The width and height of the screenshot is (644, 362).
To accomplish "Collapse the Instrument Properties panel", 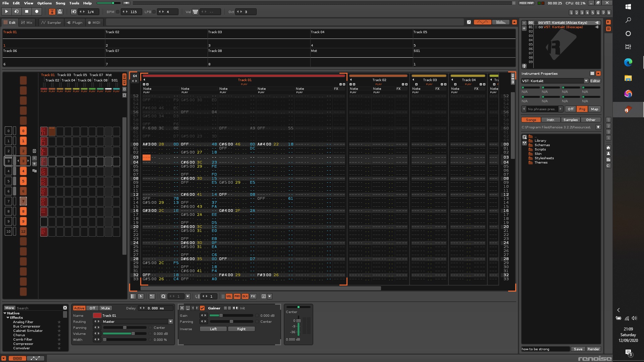I will tap(598, 73).
